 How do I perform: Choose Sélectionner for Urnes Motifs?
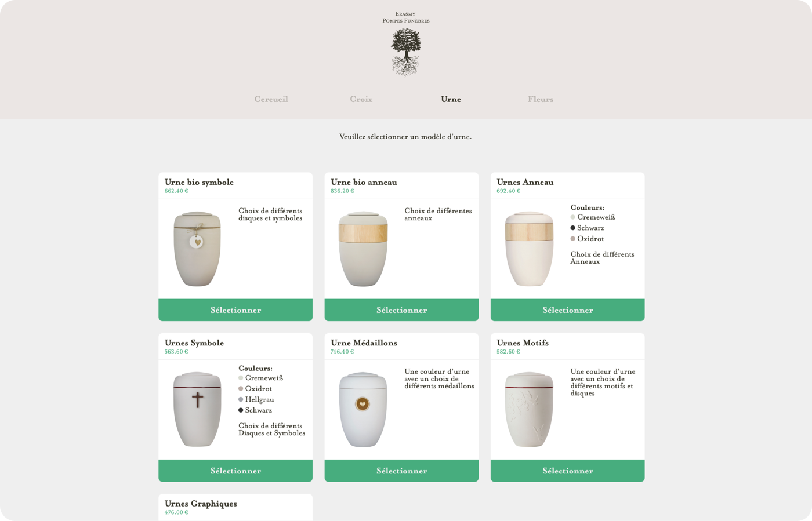[x=567, y=471]
